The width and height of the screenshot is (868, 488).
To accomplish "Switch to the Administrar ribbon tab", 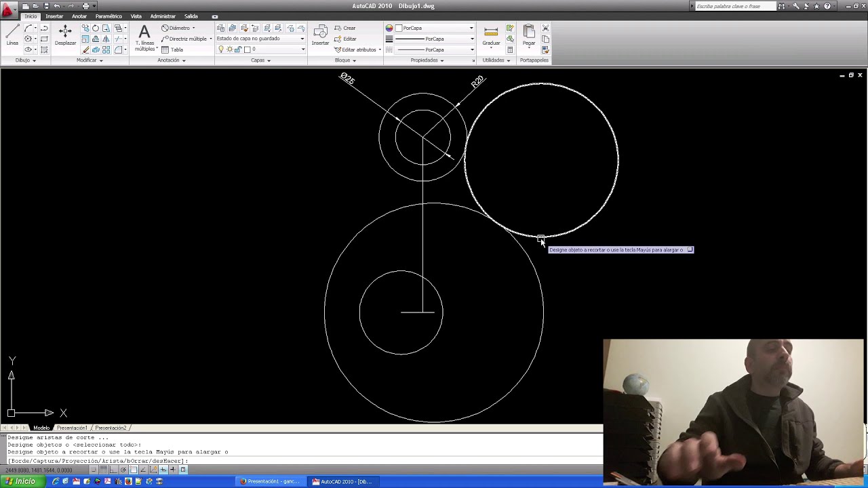I will (x=163, y=16).
